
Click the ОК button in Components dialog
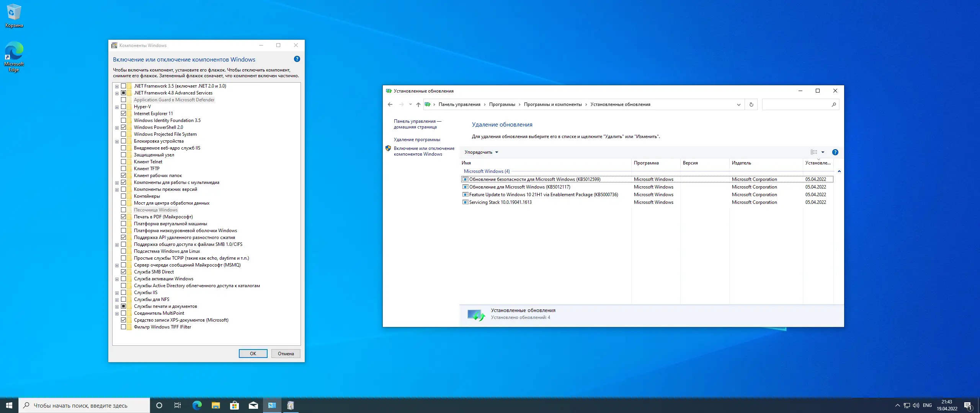pos(253,354)
